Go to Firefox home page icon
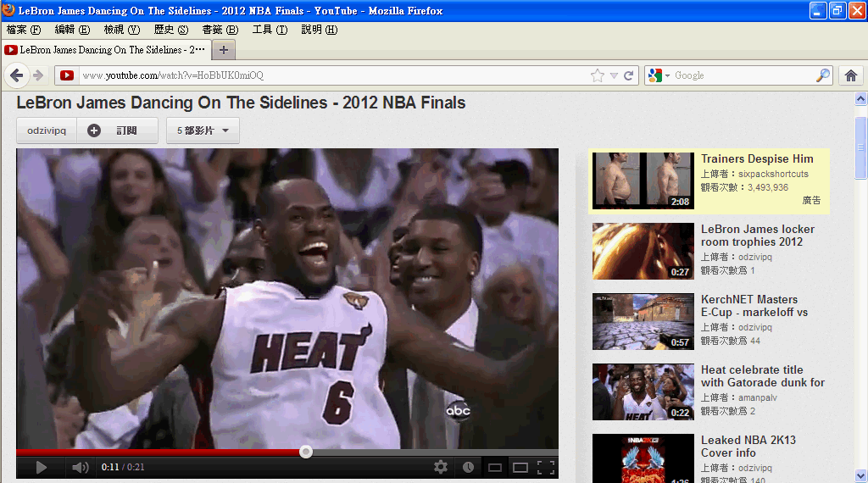Viewport: 868px width, 483px height. click(x=851, y=75)
